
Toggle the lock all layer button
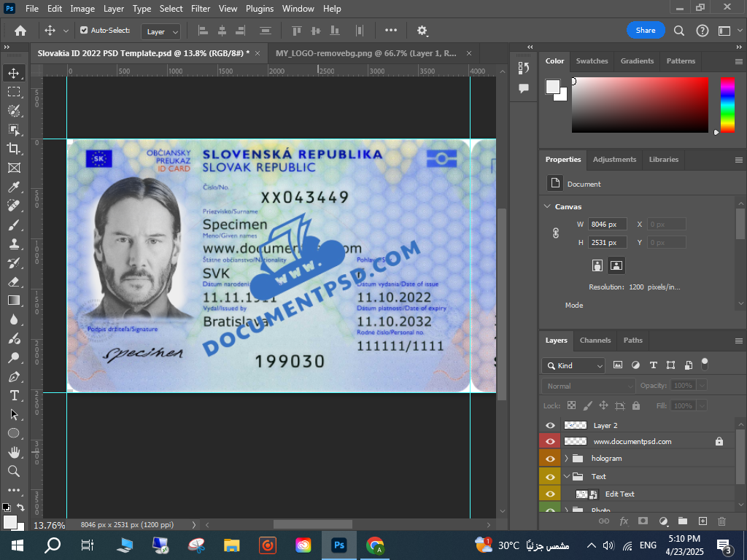click(x=636, y=405)
